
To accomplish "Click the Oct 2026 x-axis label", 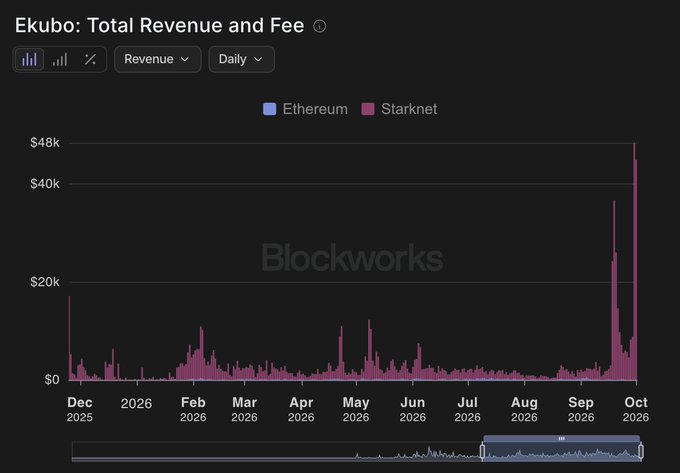I will [636, 409].
